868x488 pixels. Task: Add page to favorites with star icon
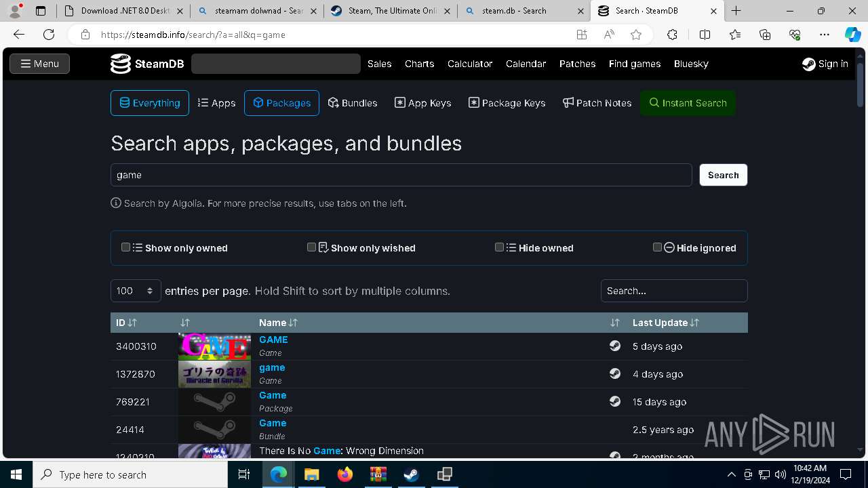[636, 35]
